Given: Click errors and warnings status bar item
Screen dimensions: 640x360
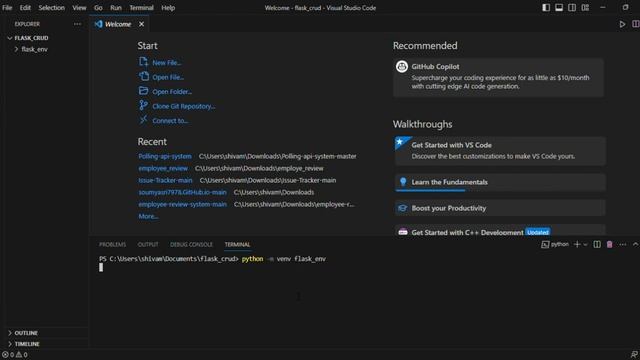Looking at the screenshot, I should point(15,355).
